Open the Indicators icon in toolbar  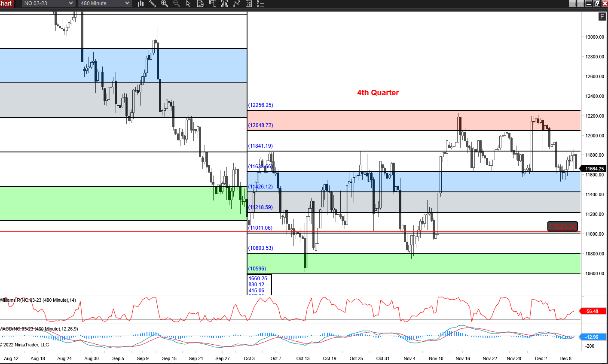[x=224, y=3]
